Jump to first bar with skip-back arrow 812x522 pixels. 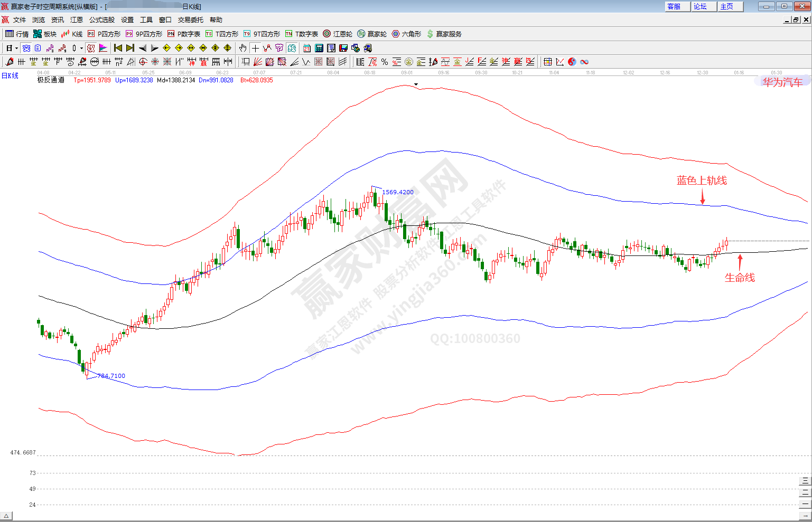118,48
